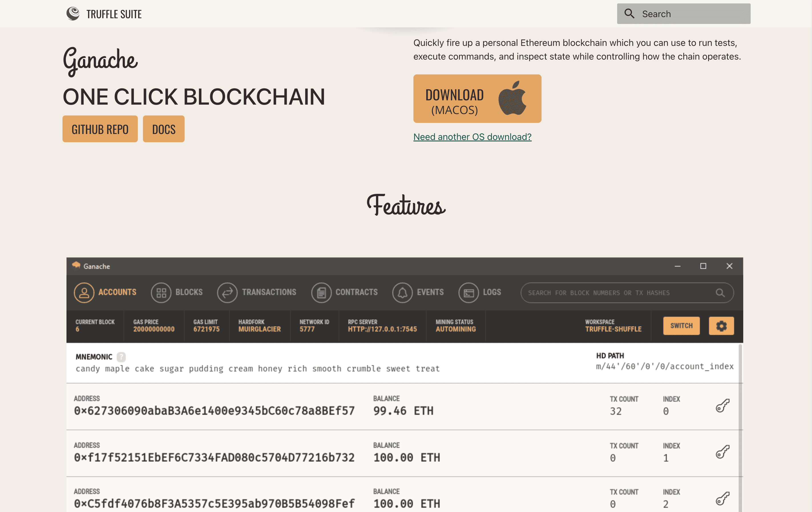Maximize the Ganache window

[x=703, y=266]
